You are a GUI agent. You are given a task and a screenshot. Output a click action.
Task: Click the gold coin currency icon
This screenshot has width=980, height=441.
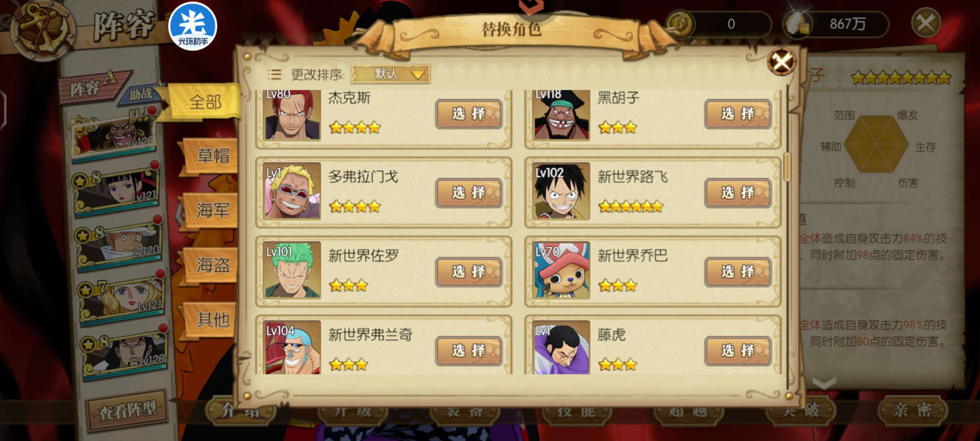[679, 24]
